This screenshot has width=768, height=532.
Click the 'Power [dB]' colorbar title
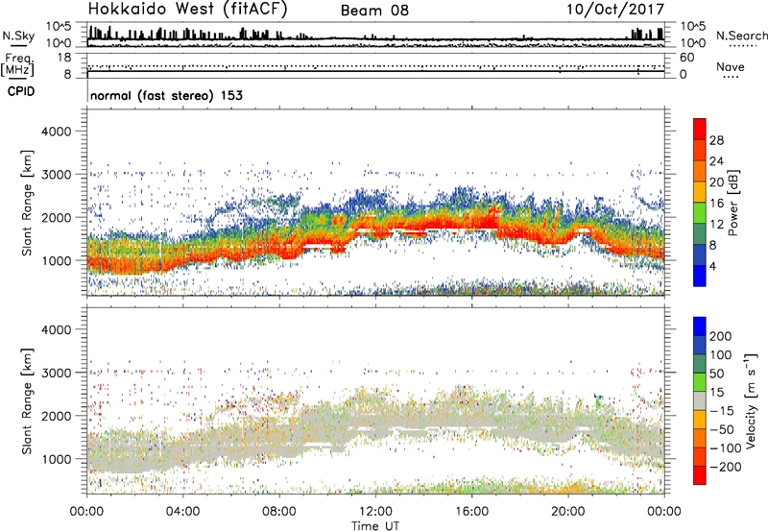(733, 203)
